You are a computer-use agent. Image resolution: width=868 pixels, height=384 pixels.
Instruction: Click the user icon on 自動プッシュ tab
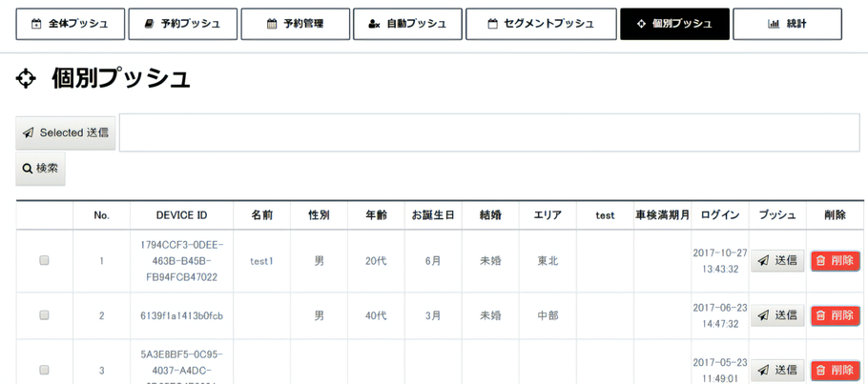(374, 24)
